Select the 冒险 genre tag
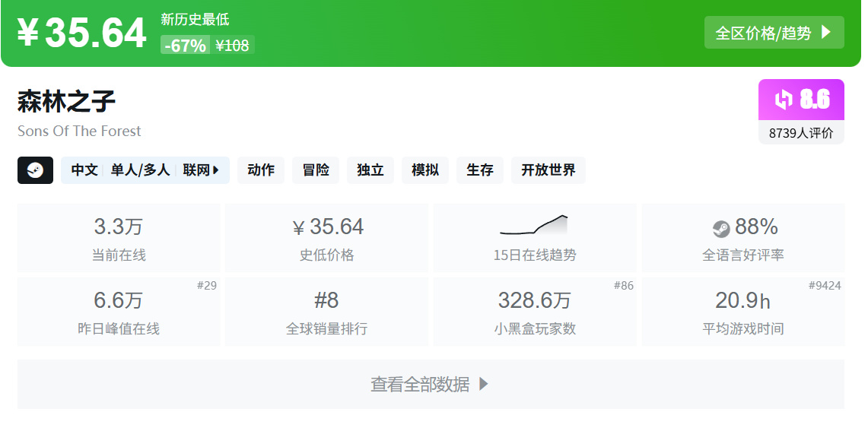The image size is (868, 431). pyautogui.click(x=316, y=170)
